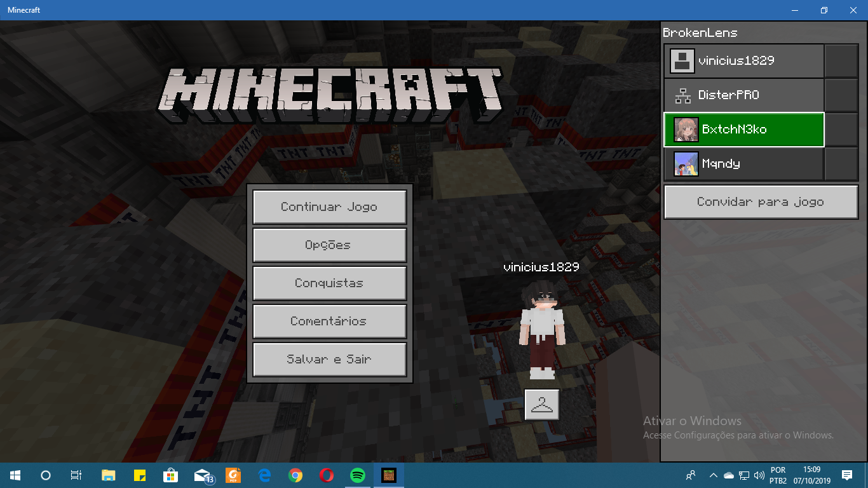Click Continuar Jogo to resume

(329, 207)
